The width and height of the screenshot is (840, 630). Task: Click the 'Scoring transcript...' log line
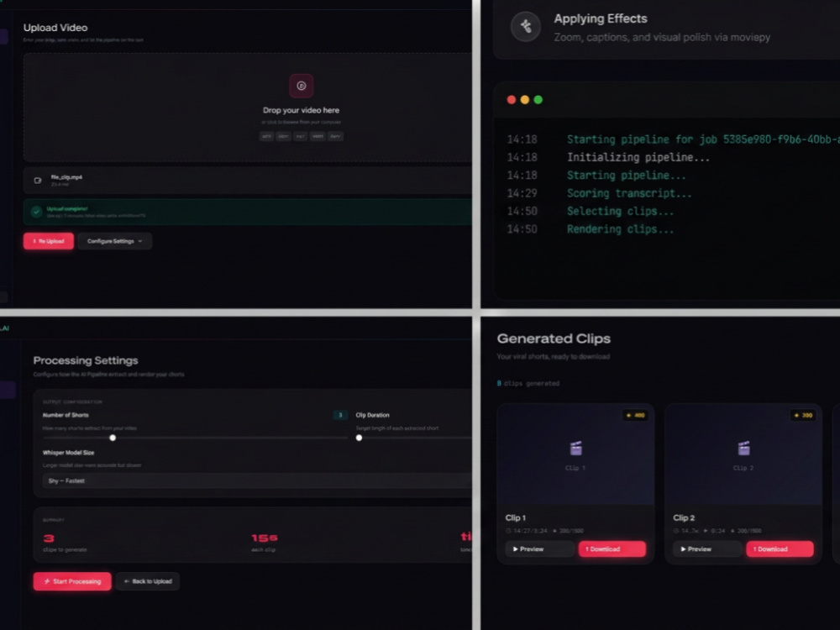coord(629,193)
